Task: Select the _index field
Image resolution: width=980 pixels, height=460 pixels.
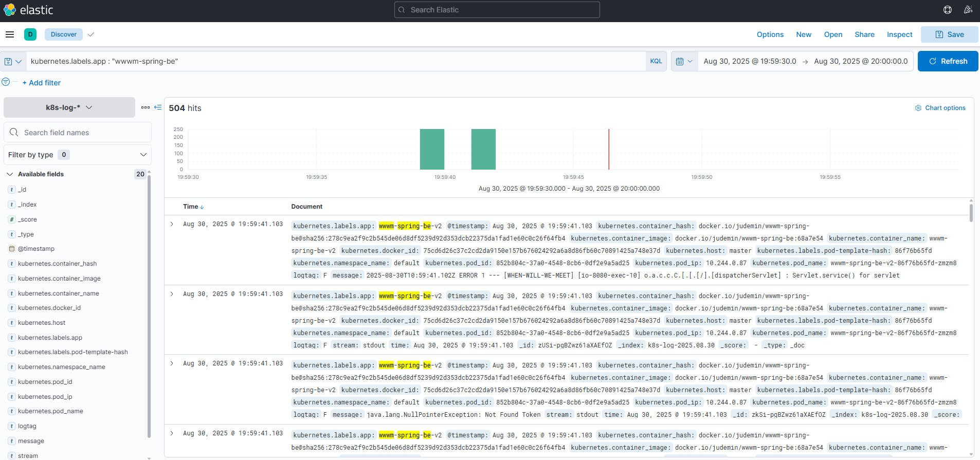Action: click(x=27, y=205)
